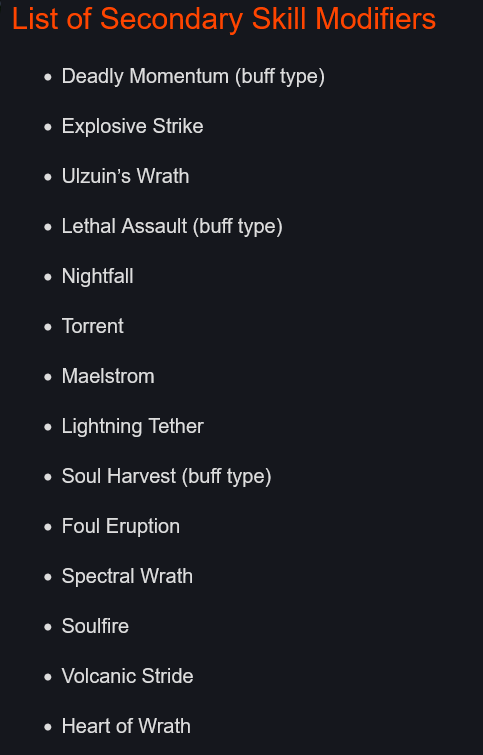Screen dimensions: 483x755
Task: Select Maelstrom in the list
Action: pos(108,376)
